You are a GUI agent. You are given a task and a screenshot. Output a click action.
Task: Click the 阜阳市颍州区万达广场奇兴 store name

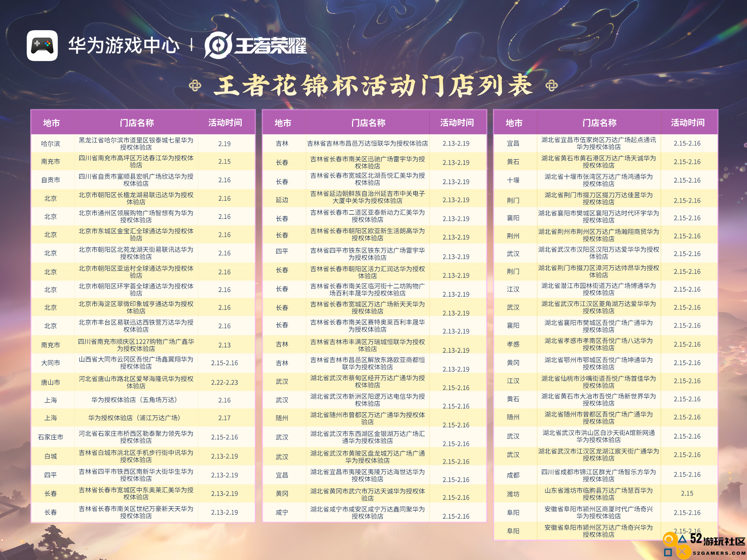pos(599,531)
